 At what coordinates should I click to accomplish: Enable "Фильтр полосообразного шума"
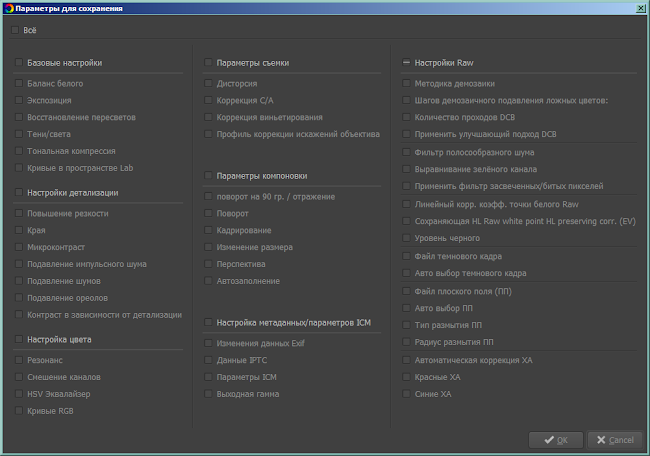tap(406, 152)
